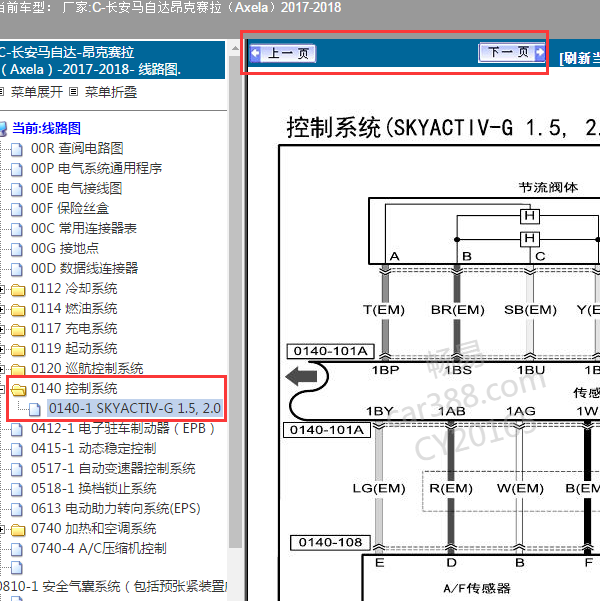Click document icon of 0740-4 A/C压缩机控制

tap(16, 549)
